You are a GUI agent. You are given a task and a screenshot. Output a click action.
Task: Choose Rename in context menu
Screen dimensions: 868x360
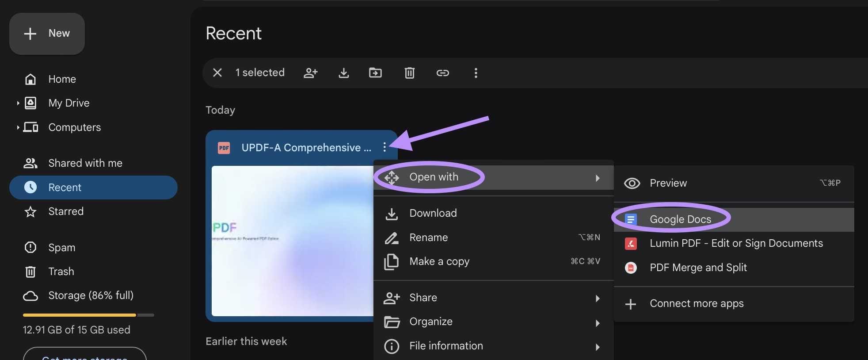tap(493, 237)
